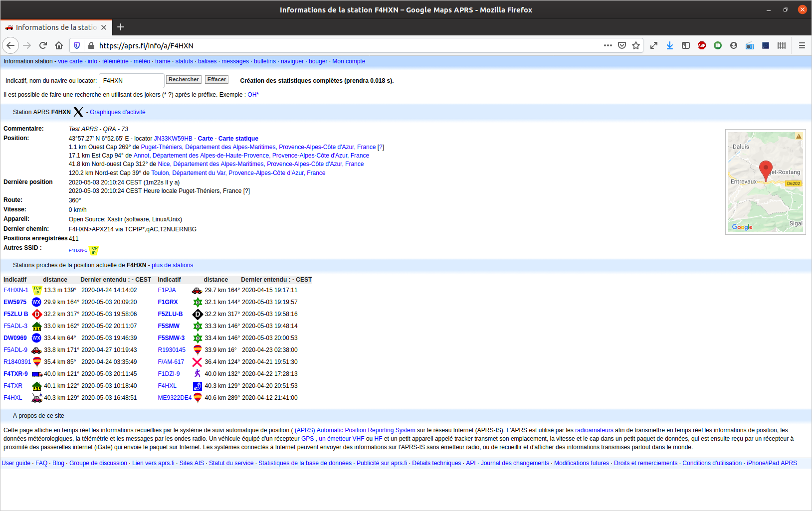Click the map warning triangle icon
The image size is (812, 511).
click(x=799, y=136)
